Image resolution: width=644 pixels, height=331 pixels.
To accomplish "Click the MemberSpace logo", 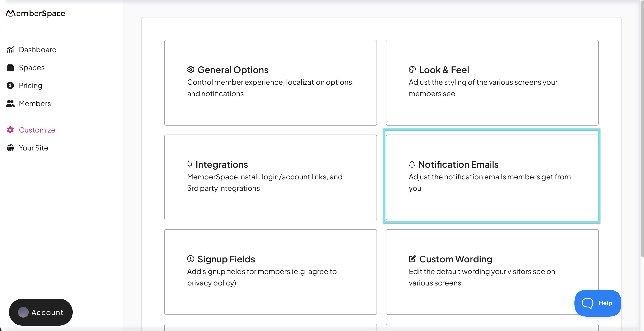I will click(x=35, y=13).
